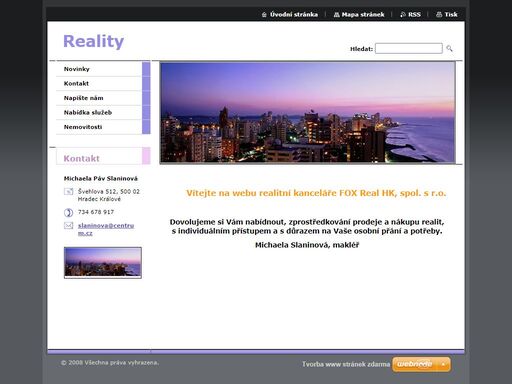This screenshot has width=512, height=384.
Task: Expand the Webnode button dropdown arrow
Action: pos(443,364)
